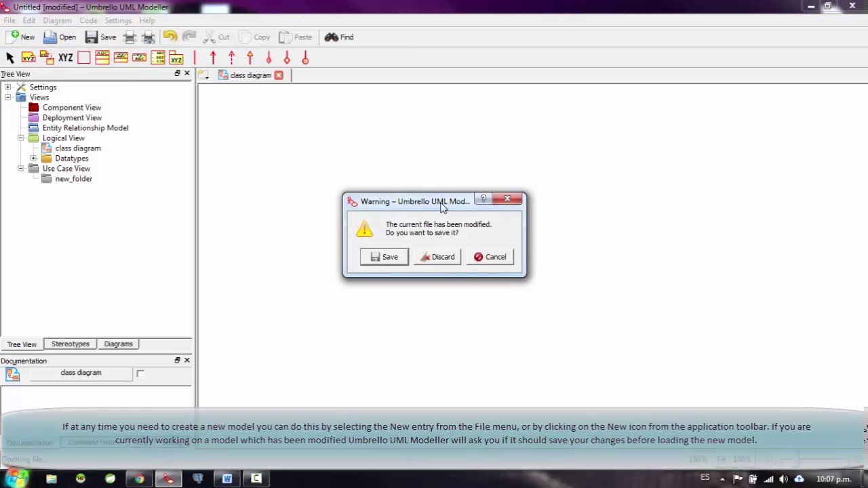Click Save in the warning dialog
The image size is (868, 488).
384,257
